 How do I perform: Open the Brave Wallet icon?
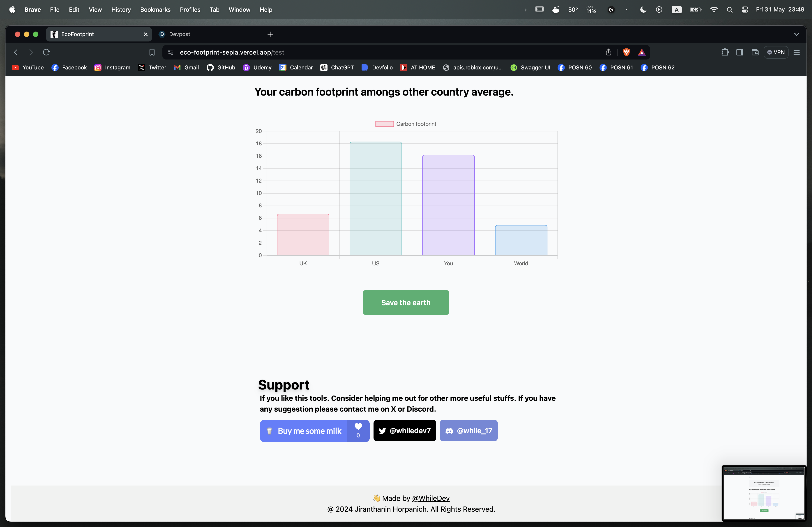coord(755,52)
